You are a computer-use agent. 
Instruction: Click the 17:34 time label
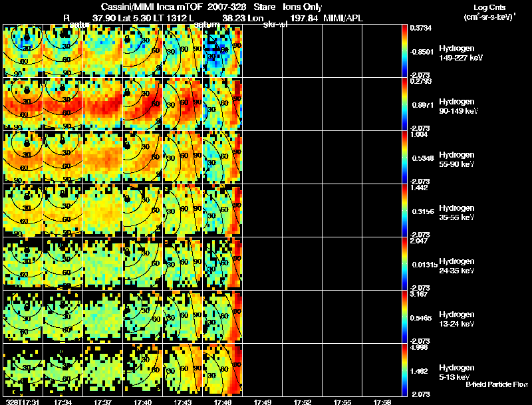[x=63, y=402]
